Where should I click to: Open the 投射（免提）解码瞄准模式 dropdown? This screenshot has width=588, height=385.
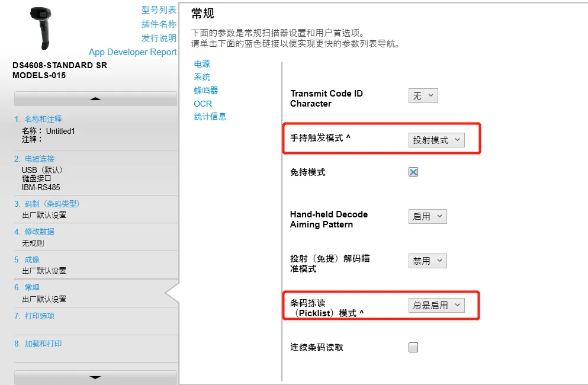(x=427, y=261)
